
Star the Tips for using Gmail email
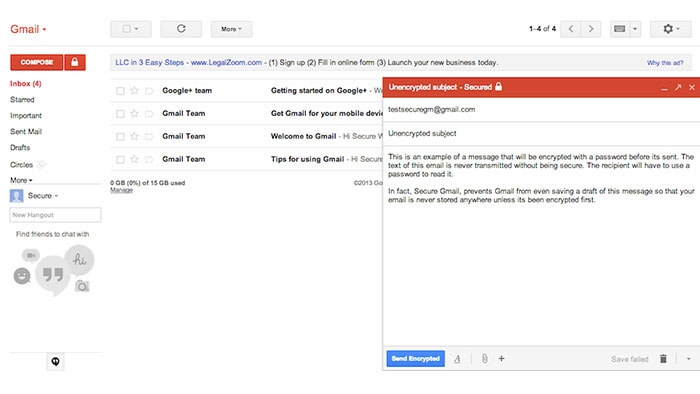coord(134,159)
